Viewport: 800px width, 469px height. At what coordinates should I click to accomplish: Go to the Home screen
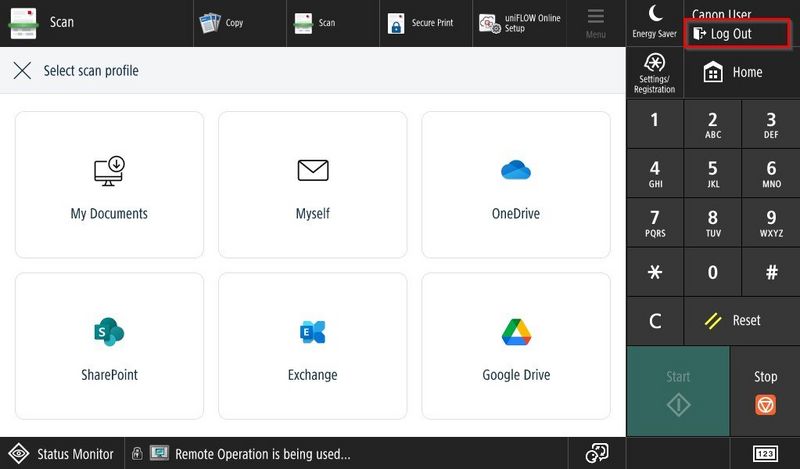(734, 72)
